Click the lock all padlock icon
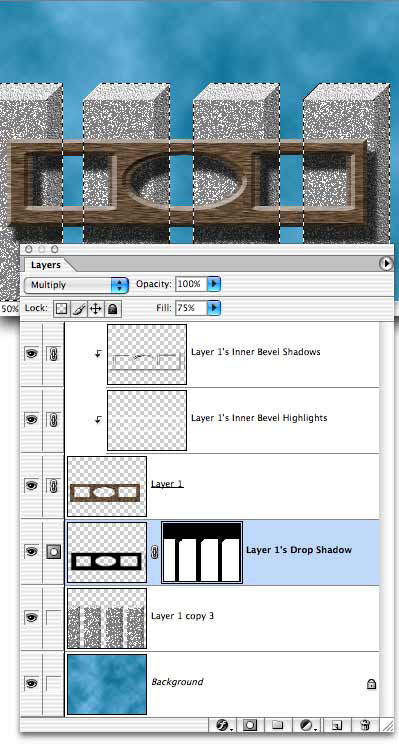 [x=113, y=309]
